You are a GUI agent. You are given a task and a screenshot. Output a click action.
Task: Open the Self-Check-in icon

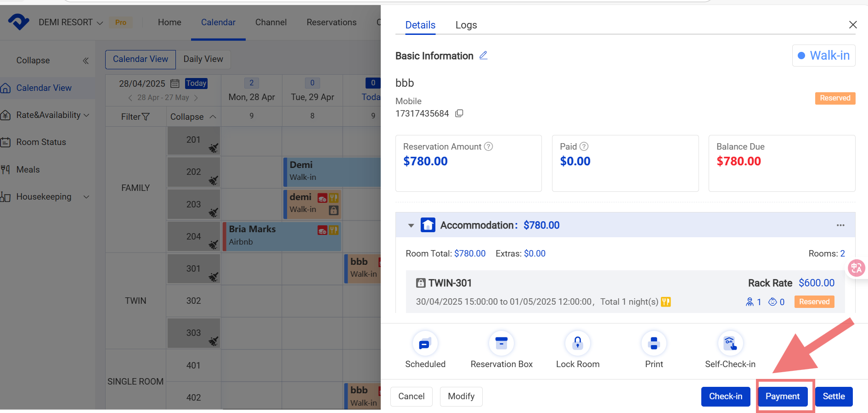point(730,344)
